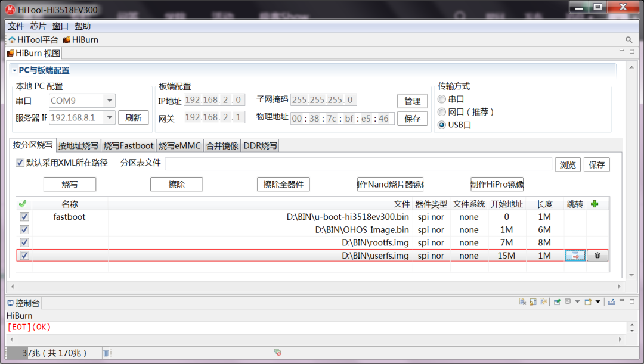Open the COM9 serial port dropdown

pos(109,101)
